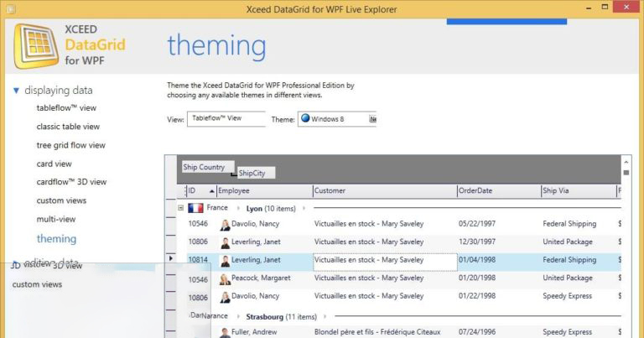Click United Package in the 12/30/1997 row

pyautogui.click(x=568, y=242)
